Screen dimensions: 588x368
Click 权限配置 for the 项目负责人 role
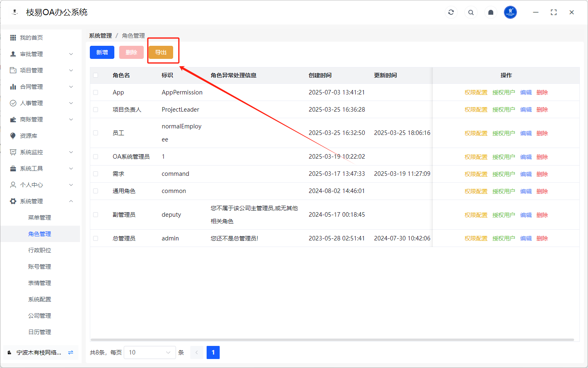476,110
